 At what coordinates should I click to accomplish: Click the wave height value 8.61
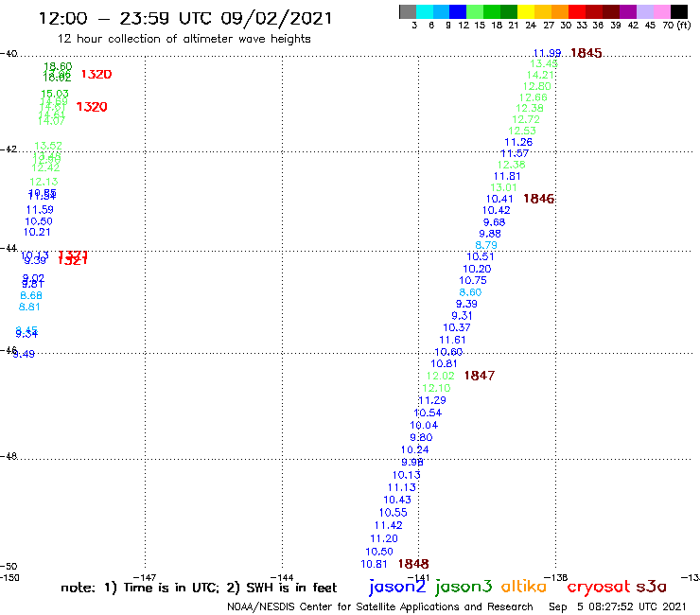click(29, 307)
